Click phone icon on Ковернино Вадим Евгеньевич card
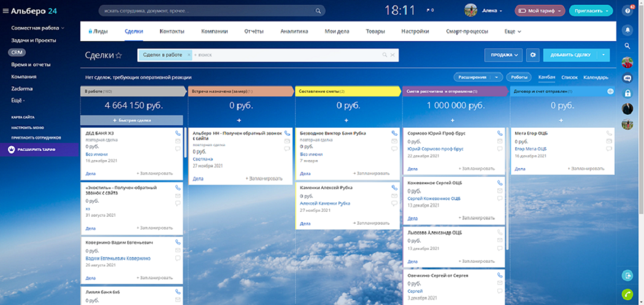 click(178, 242)
